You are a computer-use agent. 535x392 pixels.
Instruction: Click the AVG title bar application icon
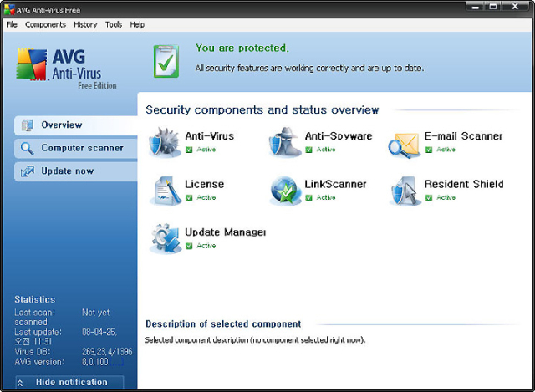[9, 10]
